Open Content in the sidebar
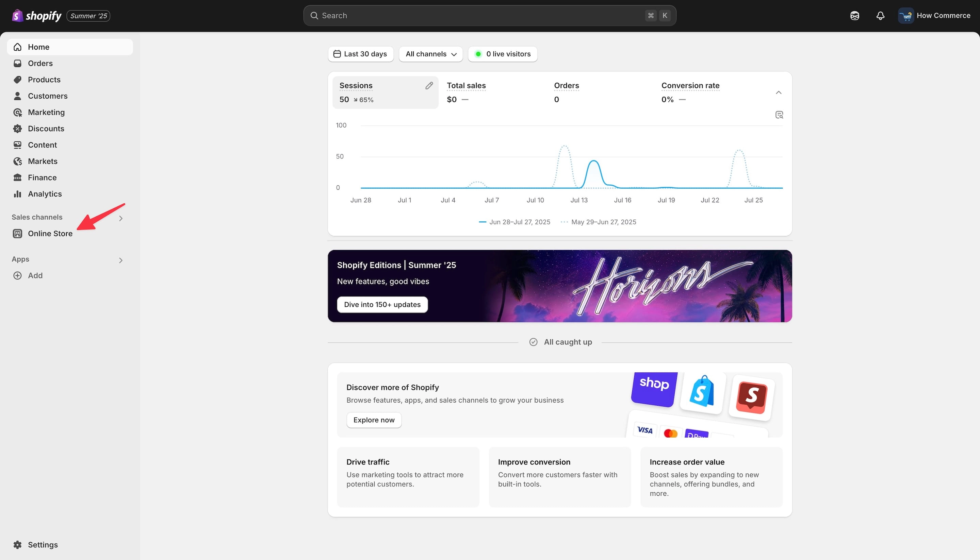 tap(70, 145)
